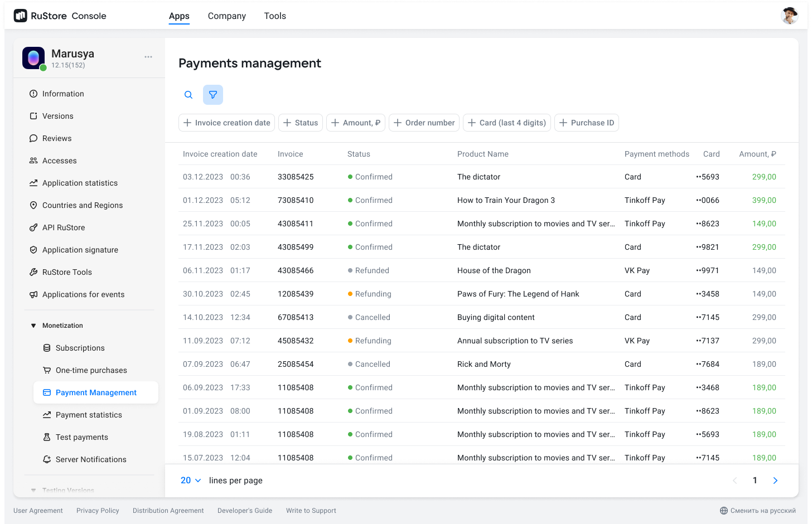Open API RuStore sidebar item
812x524 pixels.
pyautogui.click(x=64, y=227)
